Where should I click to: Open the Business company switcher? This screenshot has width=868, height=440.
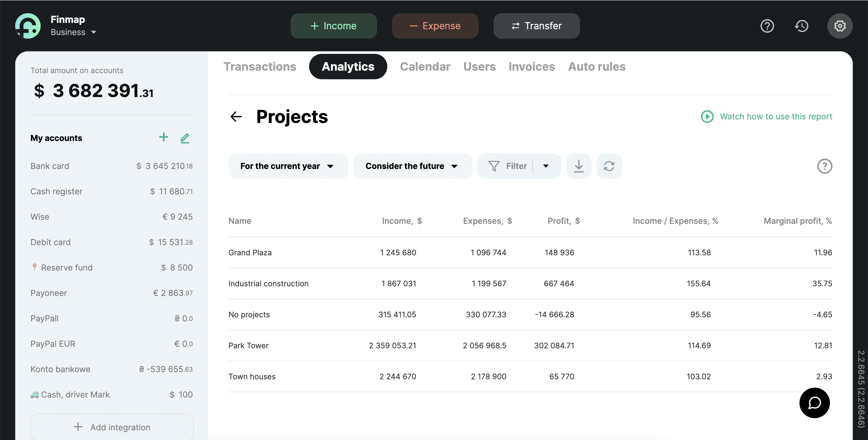pyautogui.click(x=73, y=32)
